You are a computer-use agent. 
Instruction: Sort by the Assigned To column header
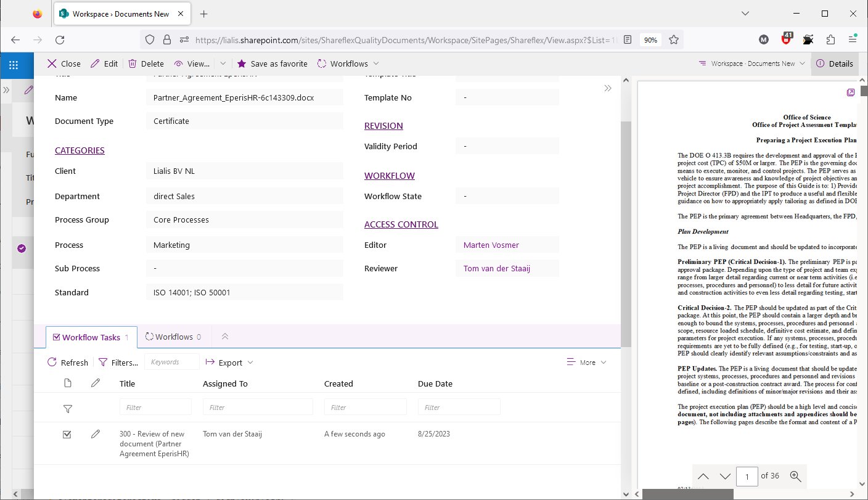tap(225, 383)
